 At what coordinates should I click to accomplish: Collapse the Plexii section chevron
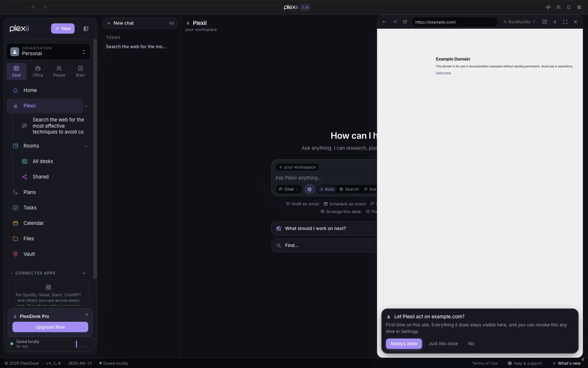86,106
